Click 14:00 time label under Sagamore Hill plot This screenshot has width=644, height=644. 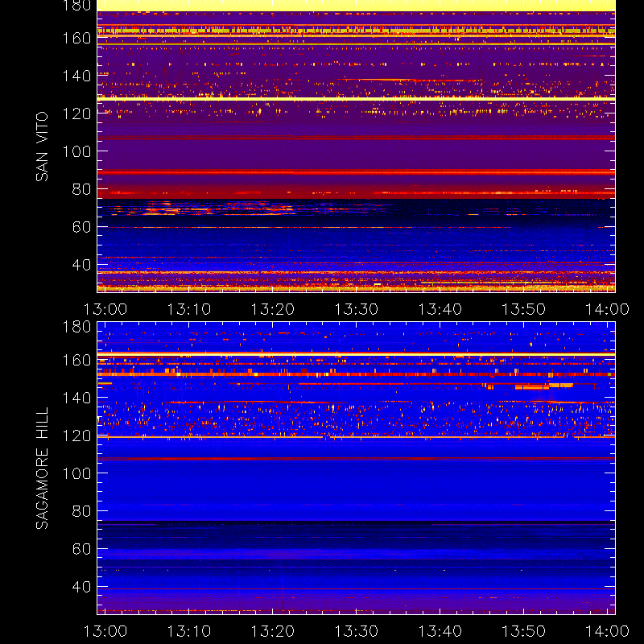(x=607, y=631)
